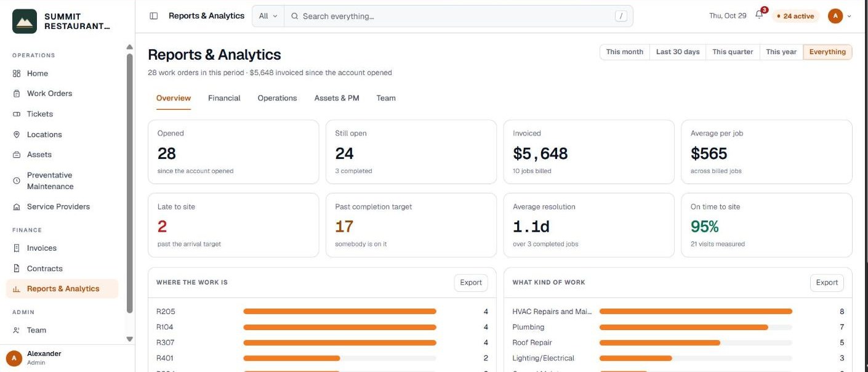Expand the user menu chevron
This screenshot has width=868, height=372.
[850, 16]
